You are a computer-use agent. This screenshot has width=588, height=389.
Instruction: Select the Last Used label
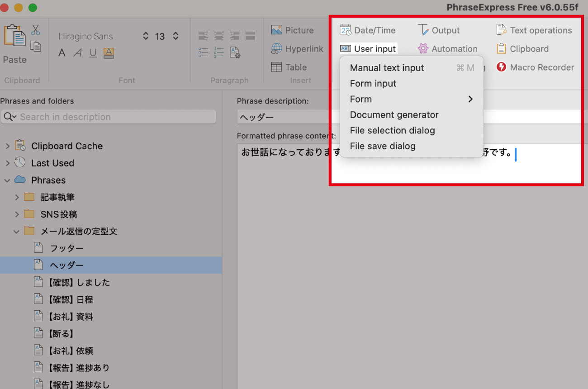coord(52,163)
